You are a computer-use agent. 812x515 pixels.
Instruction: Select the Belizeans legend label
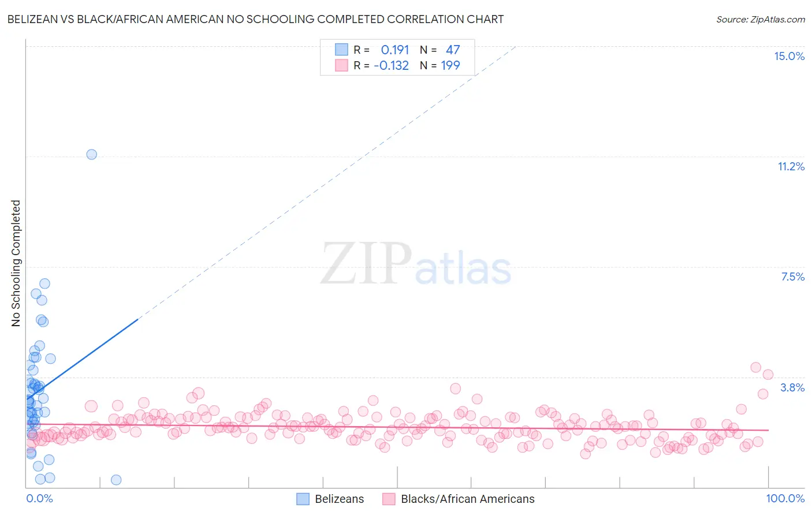(x=340, y=499)
